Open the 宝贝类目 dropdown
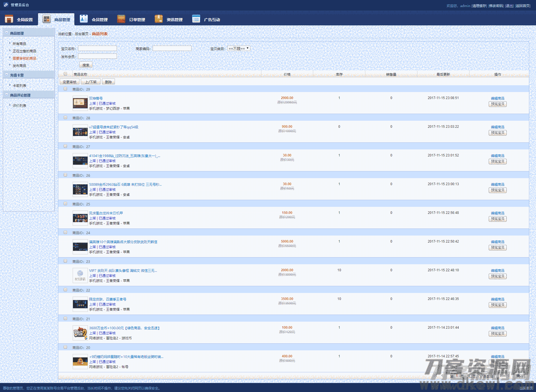The width and height of the screenshot is (536, 392). (x=239, y=48)
